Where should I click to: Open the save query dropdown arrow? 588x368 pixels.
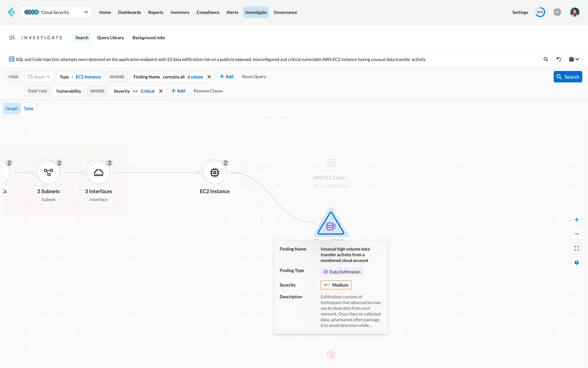pyautogui.click(x=577, y=59)
